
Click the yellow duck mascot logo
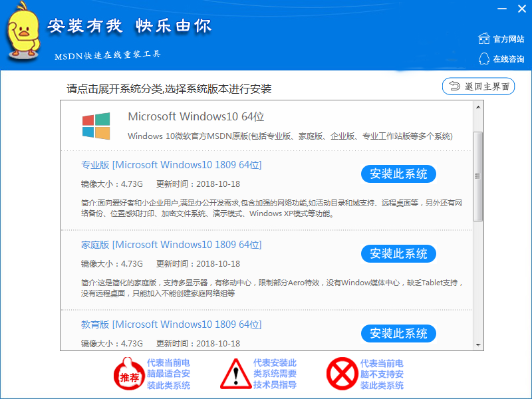[23, 31]
